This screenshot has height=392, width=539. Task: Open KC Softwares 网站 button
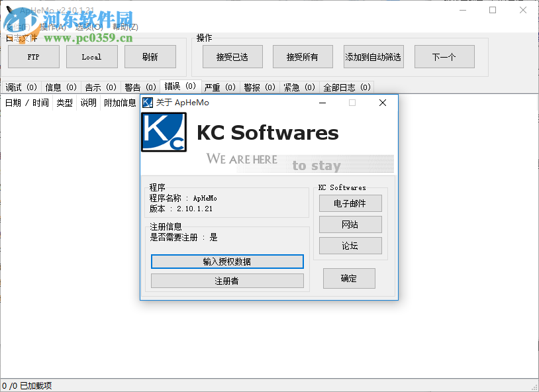pos(350,224)
